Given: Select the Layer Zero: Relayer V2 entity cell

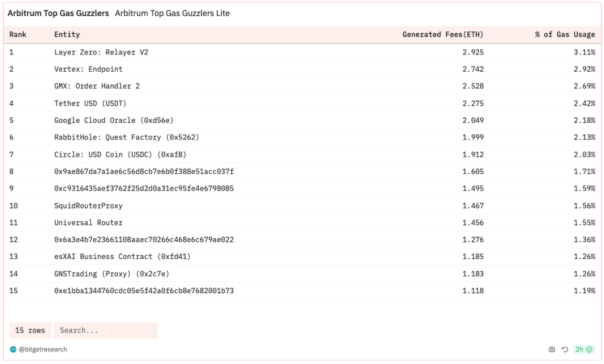Looking at the screenshot, I should pos(101,52).
